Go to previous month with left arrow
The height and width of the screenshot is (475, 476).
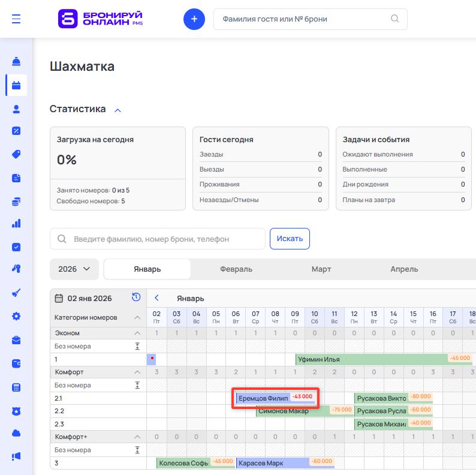(x=156, y=298)
